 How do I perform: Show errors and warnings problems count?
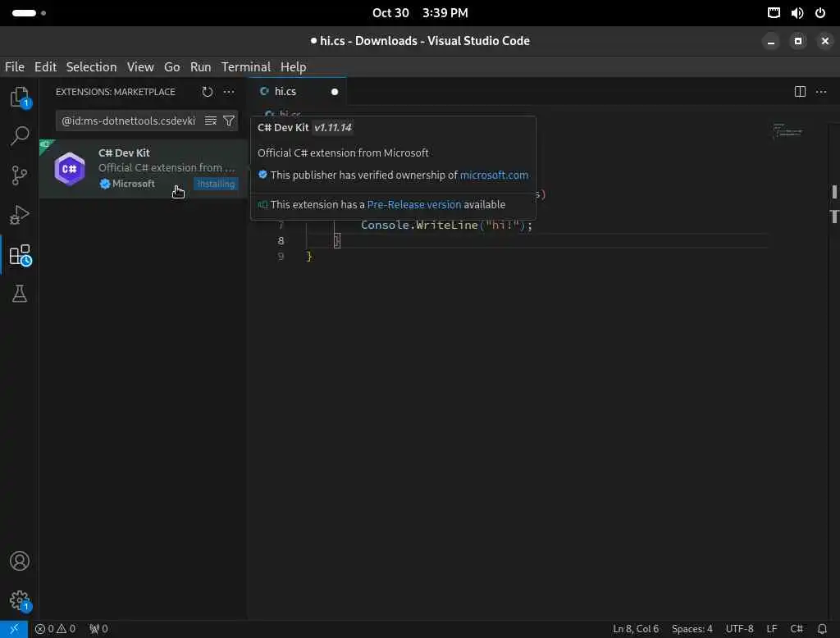(55, 628)
